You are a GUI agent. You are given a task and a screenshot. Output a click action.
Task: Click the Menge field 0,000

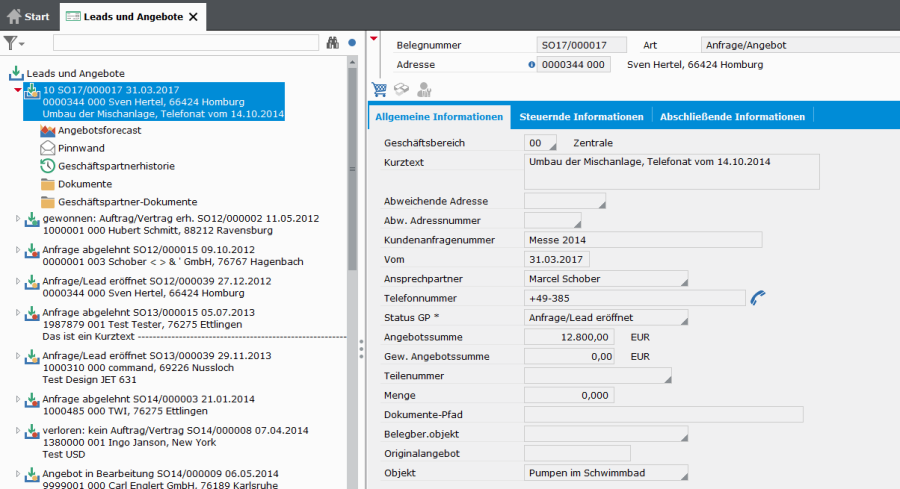(569, 395)
